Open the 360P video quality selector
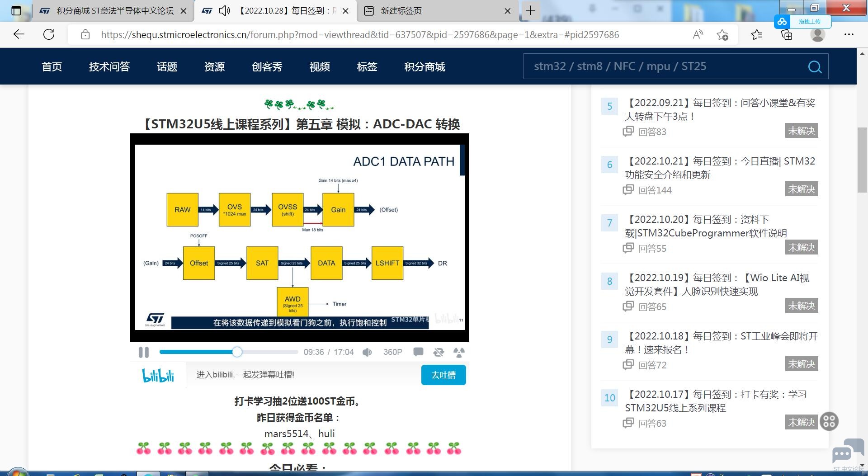 click(392, 352)
